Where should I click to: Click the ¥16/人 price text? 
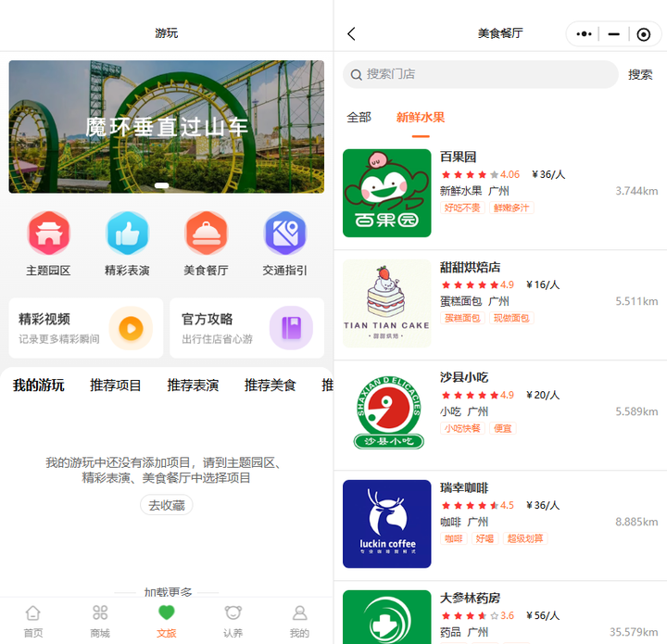coord(543,284)
